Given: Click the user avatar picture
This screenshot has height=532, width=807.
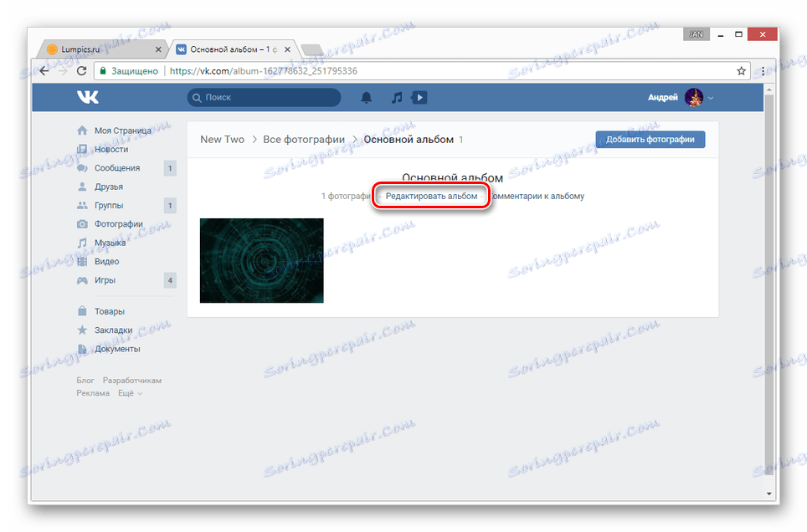Looking at the screenshot, I should pyautogui.click(x=693, y=97).
